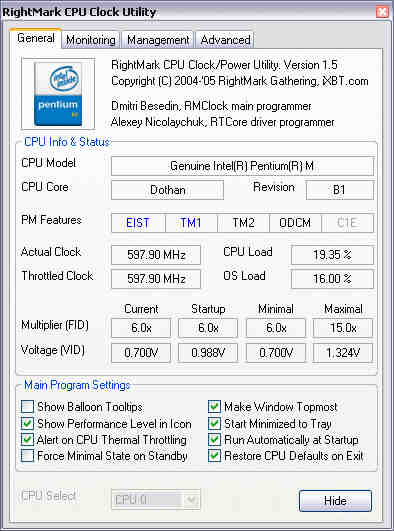
Task: Open the Management tab
Action: [x=158, y=40]
